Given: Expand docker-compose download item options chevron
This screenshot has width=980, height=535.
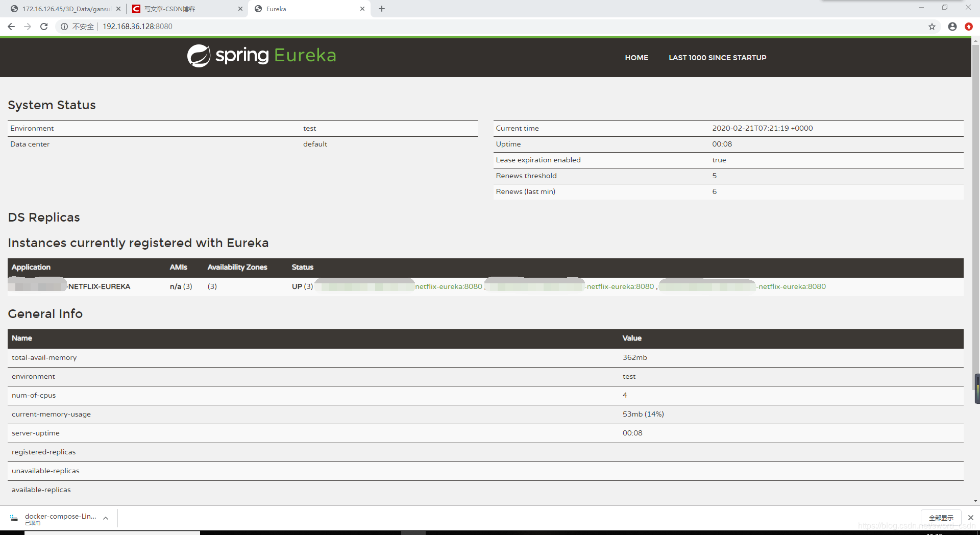Looking at the screenshot, I should [x=106, y=518].
